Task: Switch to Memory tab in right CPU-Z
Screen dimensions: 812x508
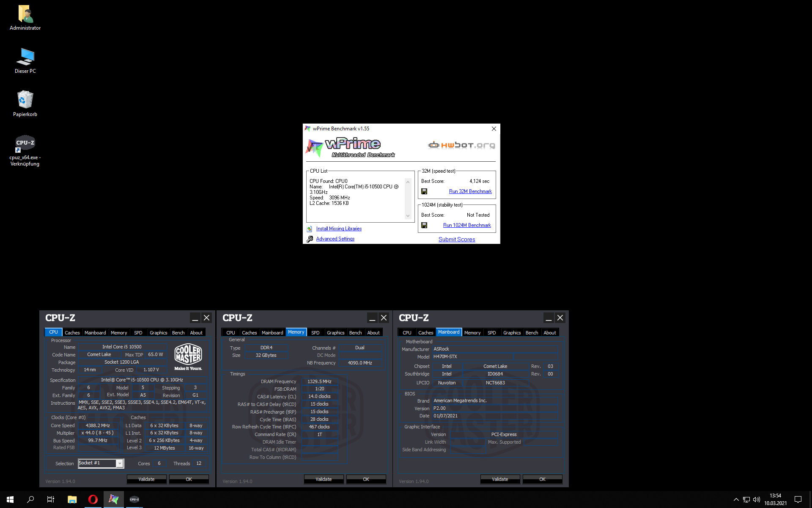Action: [472, 333]
